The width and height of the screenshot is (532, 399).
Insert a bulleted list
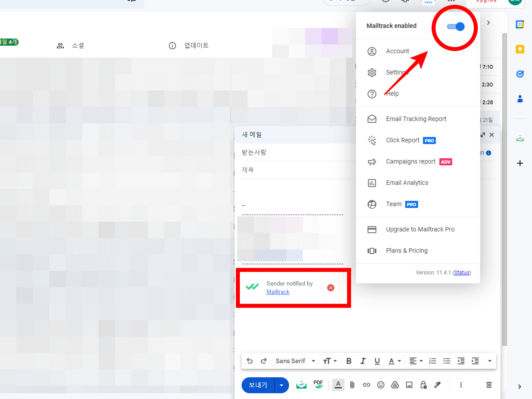coord(447,361)
